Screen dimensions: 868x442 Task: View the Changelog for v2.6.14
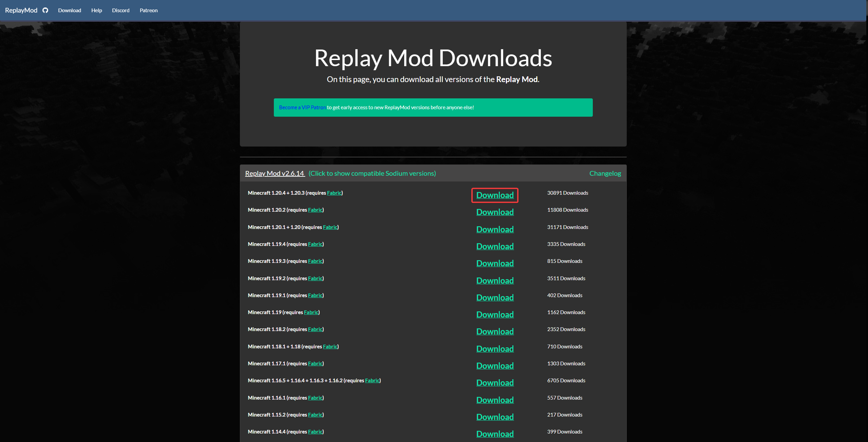pos(605,173)
